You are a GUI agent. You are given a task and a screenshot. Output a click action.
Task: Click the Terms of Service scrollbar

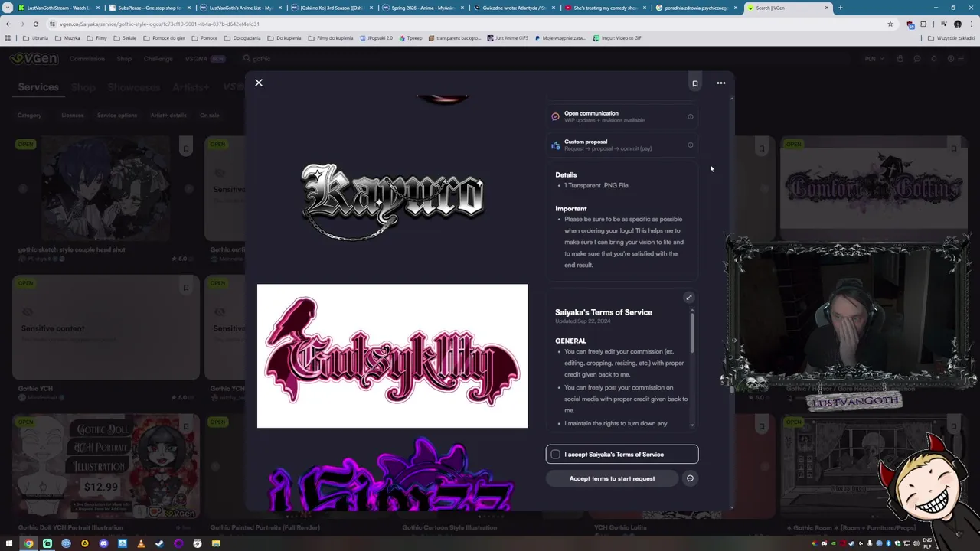click(693, 334)
